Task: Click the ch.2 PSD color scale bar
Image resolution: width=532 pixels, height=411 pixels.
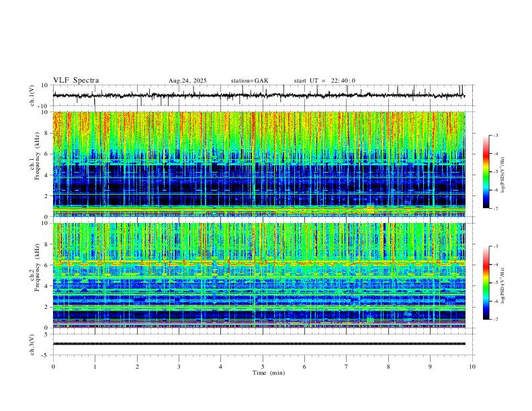Action: (x=486, y=283)
